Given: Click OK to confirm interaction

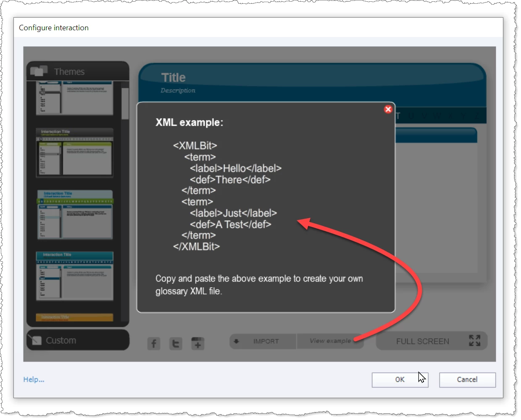Looking at the screenshot, I should (400, 380).
